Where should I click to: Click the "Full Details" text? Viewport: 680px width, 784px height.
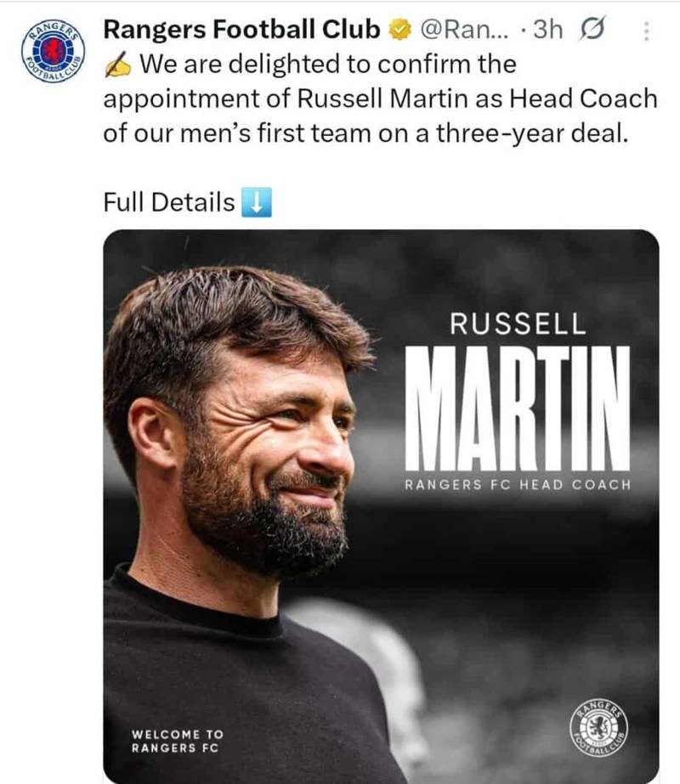pos(168,203)
